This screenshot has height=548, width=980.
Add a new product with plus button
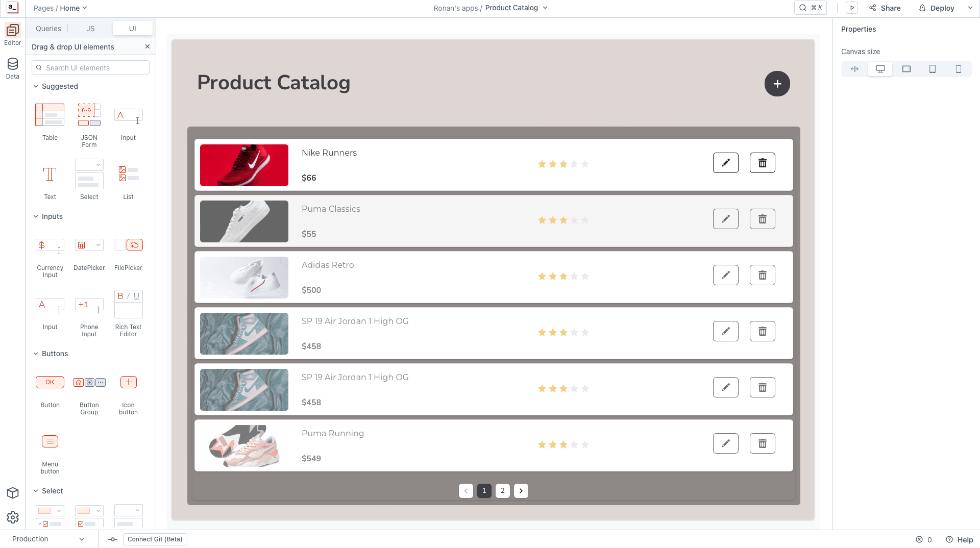point(777,84)
